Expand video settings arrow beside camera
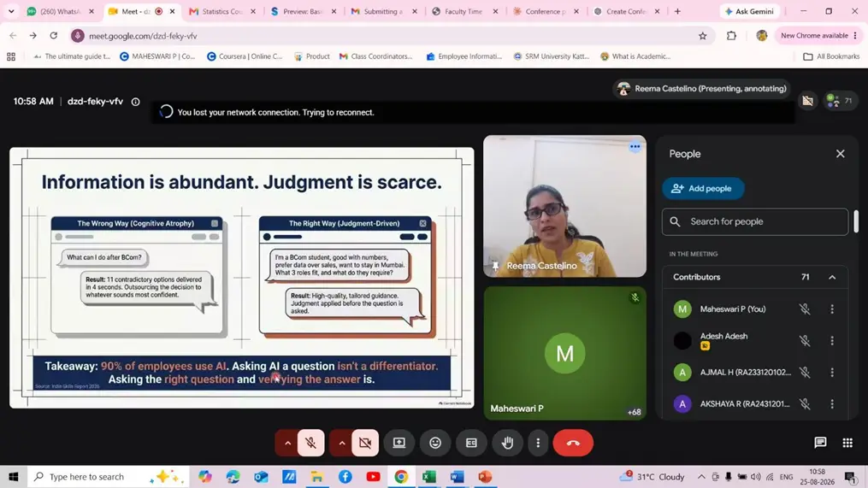 click(x=341, y=443)
